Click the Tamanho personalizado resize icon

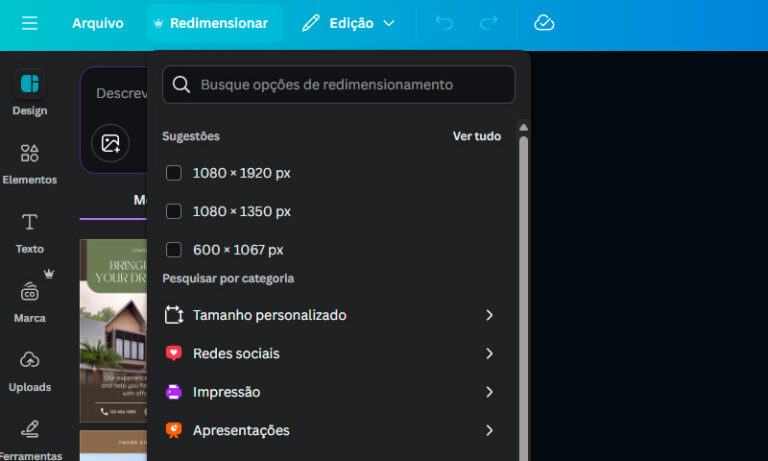point(174,315)
